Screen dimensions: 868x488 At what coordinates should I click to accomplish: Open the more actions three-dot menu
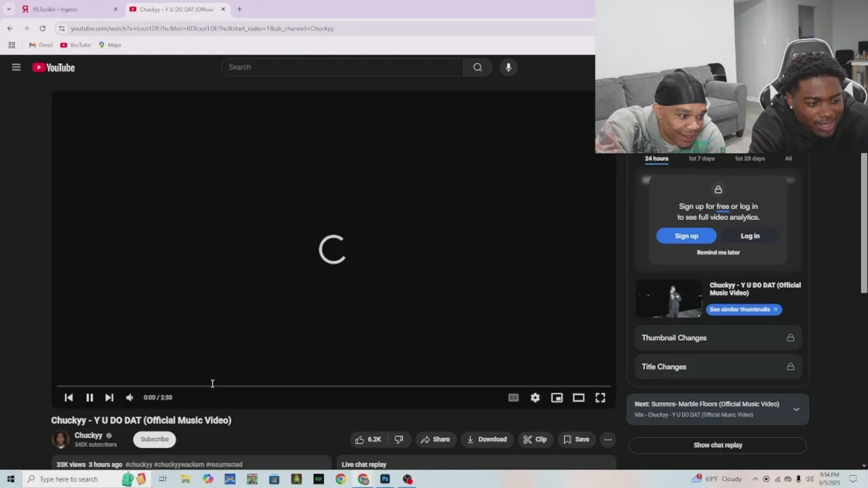pos(608,439)
